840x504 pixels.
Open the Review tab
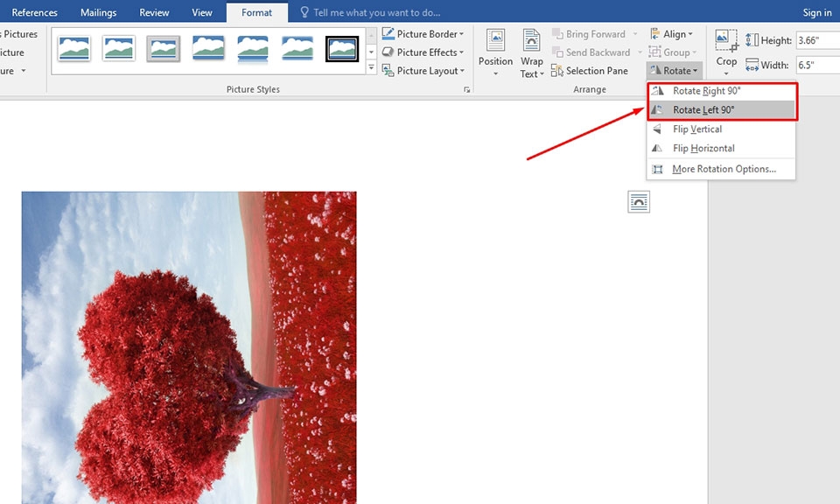[154, 12]
